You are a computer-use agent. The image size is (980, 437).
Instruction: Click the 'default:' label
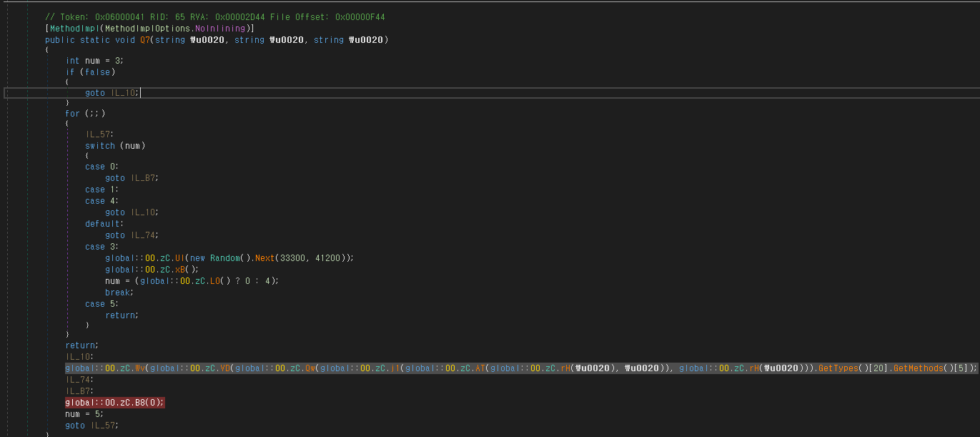103,224
